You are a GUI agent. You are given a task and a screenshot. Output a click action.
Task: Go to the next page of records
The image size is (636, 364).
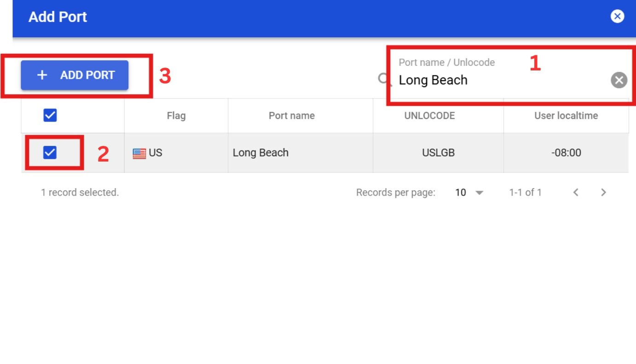(603, 192)
